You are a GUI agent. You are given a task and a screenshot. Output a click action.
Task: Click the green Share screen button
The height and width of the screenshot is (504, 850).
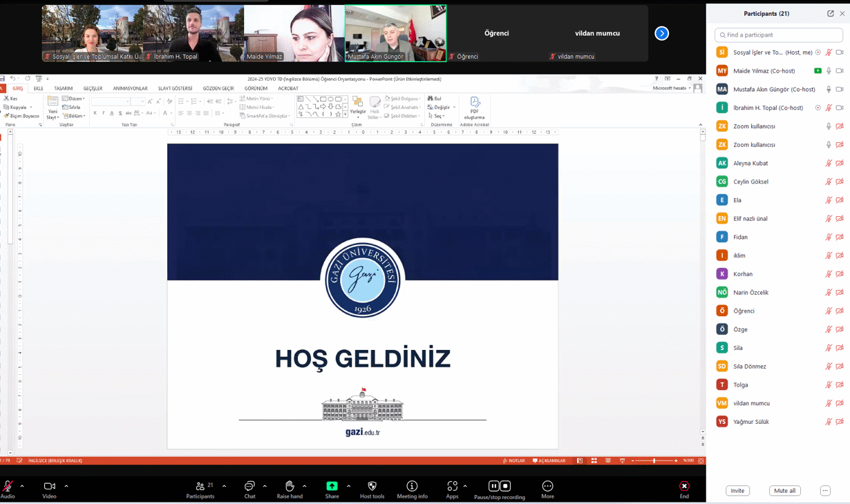332,486
